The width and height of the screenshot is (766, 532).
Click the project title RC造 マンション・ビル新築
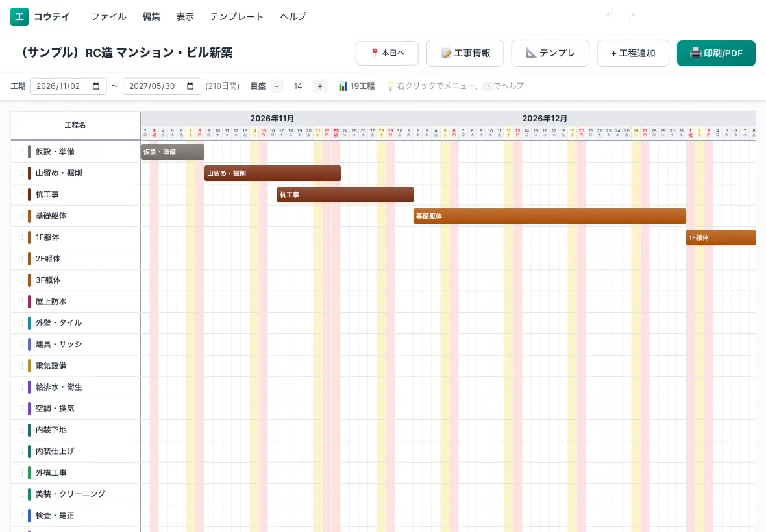(x=127, y=53)
